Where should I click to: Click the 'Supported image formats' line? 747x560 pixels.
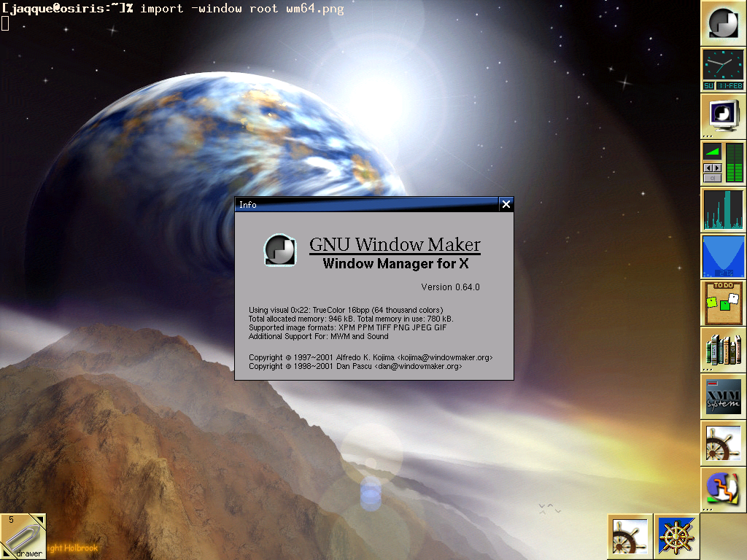pos(348,327)
